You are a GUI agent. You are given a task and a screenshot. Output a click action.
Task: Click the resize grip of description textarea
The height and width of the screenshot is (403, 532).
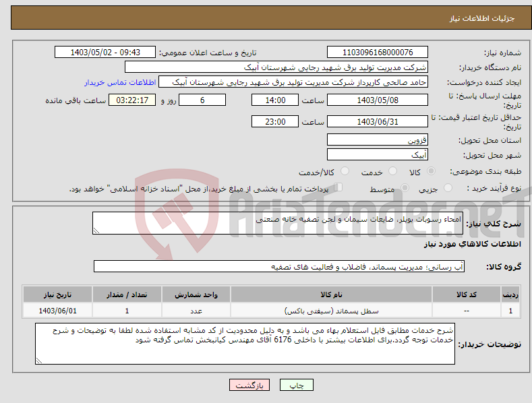pyautogui.click(x=96, y=230)
